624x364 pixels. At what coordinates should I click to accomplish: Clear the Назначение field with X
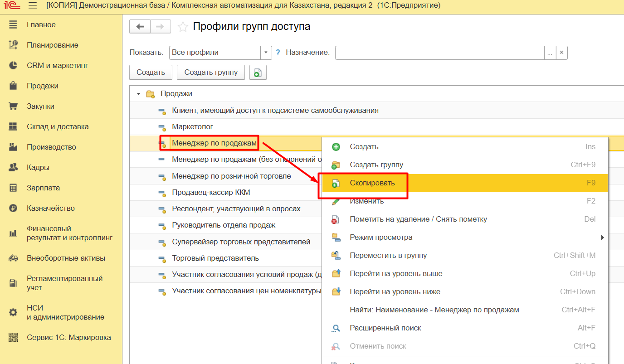561,53
